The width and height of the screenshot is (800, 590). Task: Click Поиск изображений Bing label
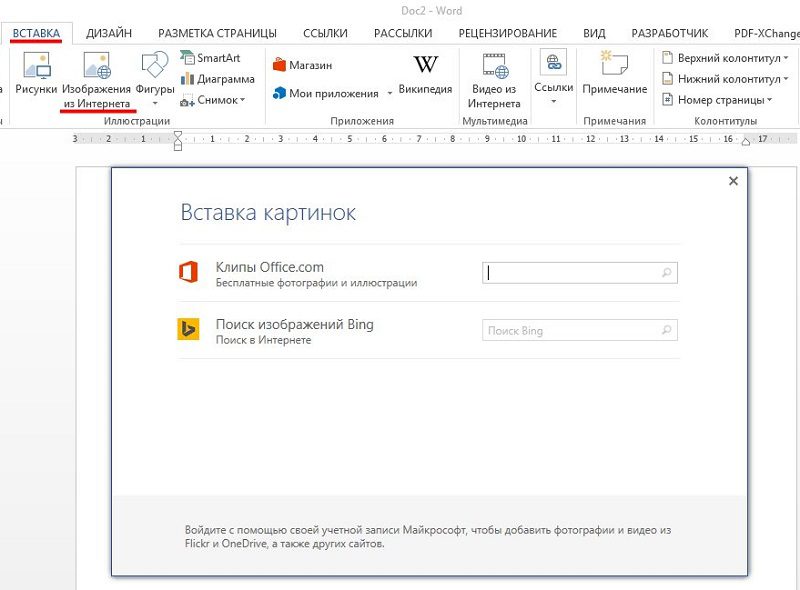click(294, 324)
